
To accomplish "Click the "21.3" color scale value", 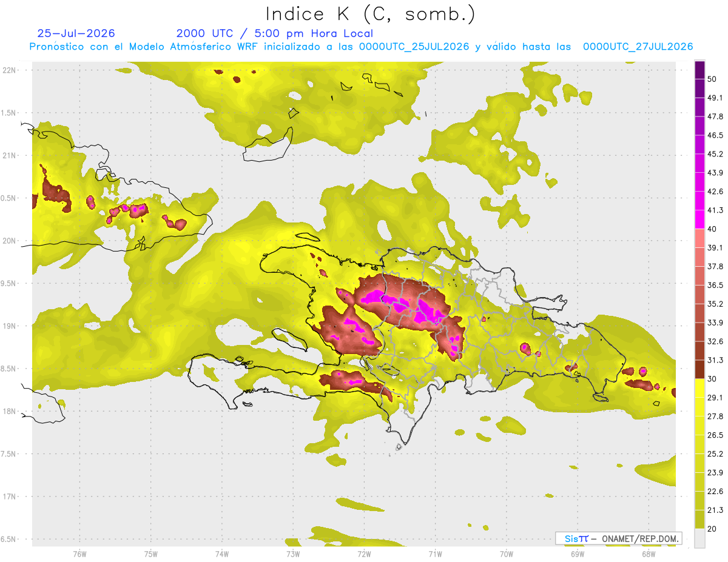I will [x=715, y=510].
